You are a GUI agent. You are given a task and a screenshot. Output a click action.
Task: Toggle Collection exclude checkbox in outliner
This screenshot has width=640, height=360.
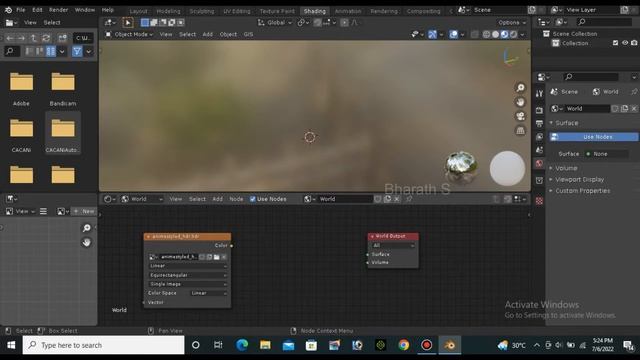click(616, 43)
